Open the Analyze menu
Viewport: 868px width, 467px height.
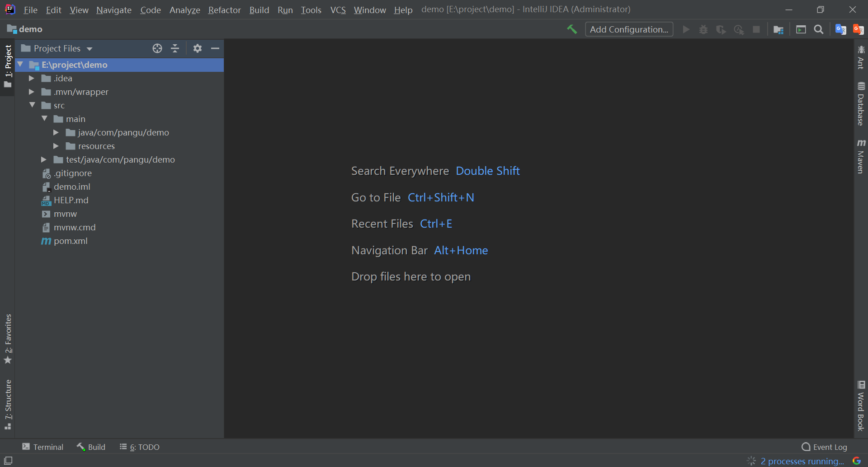[x=184, y=9]
